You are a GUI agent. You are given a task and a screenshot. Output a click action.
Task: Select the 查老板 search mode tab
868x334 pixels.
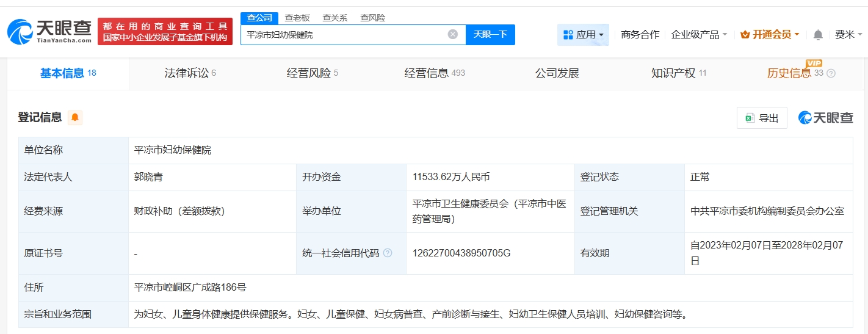pyautogui.click(x=297, y=18)
